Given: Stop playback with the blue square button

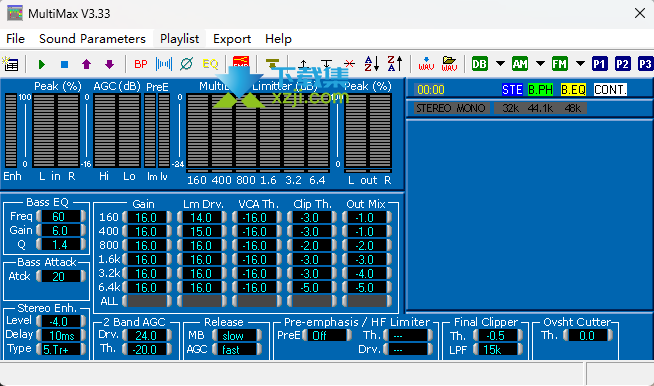Looking at the screenshot, I should click(64, 64).
